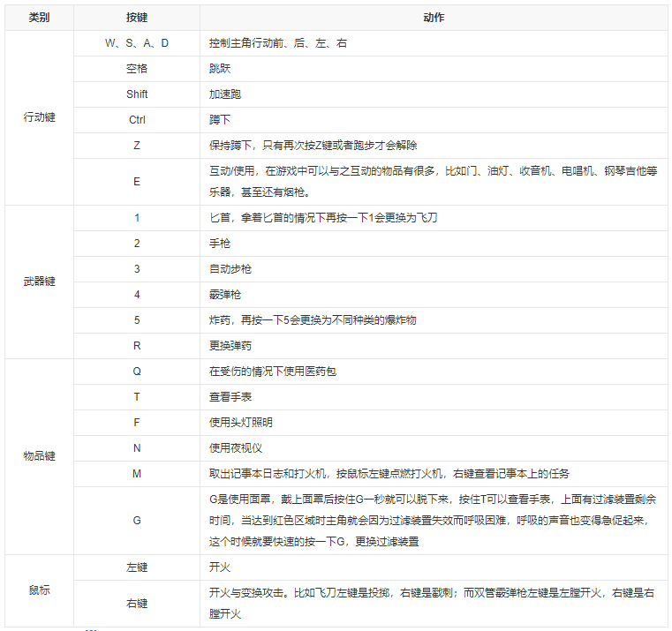The image size is (672, 631).
Task: Click the 左键 key cell
Action: 137,567
